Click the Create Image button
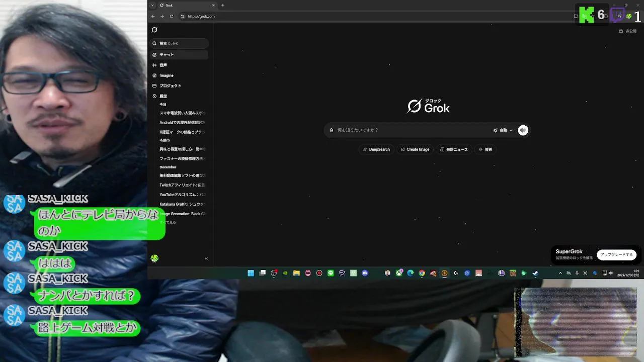Screen dimensions: 644x362 [x=415, y=149]
